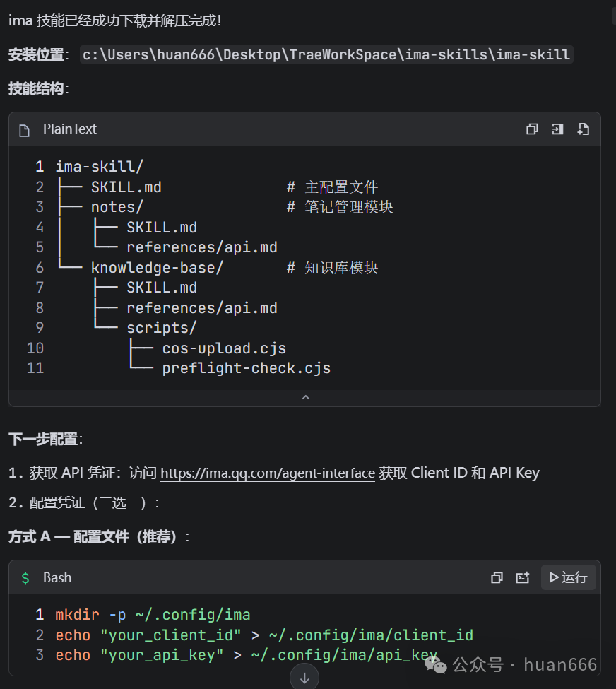This screenshot has height=689, width=616.
Task: Open the ima.qq.com/agent-interface link
Action: click(x=267, y=473)
